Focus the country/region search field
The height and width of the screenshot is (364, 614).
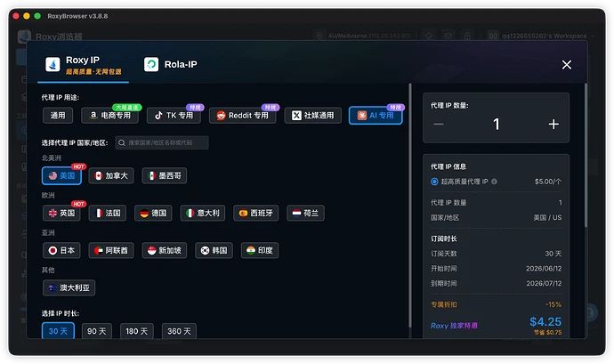pyautogui.click(x=162, y=142)
